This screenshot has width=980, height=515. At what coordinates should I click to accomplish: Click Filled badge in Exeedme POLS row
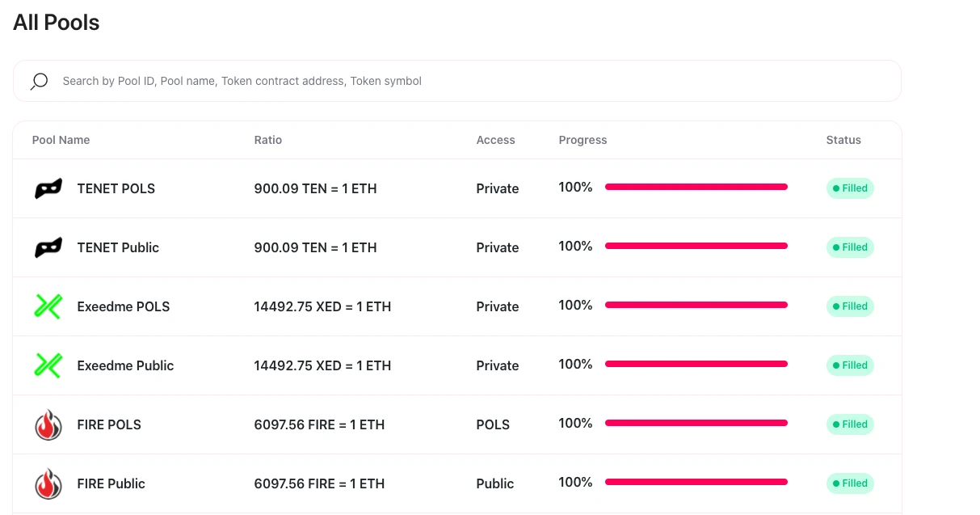click(x=850, y=306)
